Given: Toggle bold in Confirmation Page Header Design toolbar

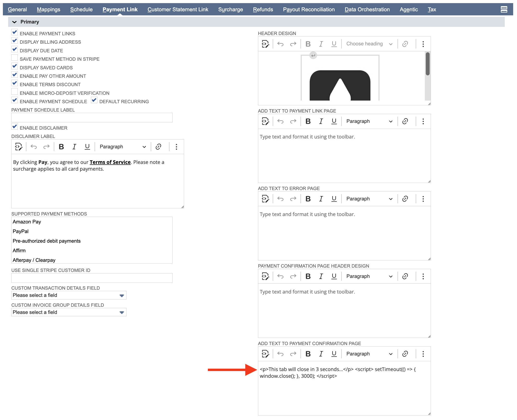Looking at the screenshot, I should click(308, 276).
